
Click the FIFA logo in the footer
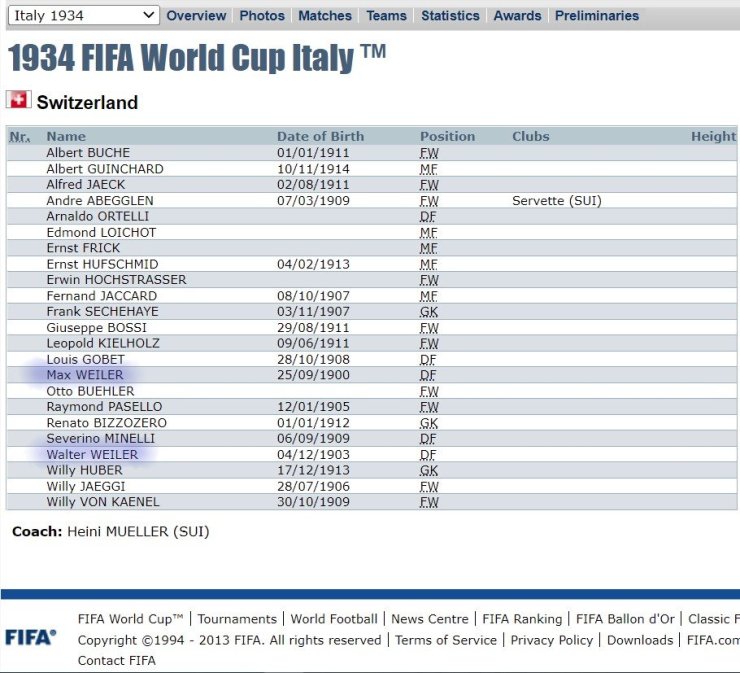[x=31, y=637]
